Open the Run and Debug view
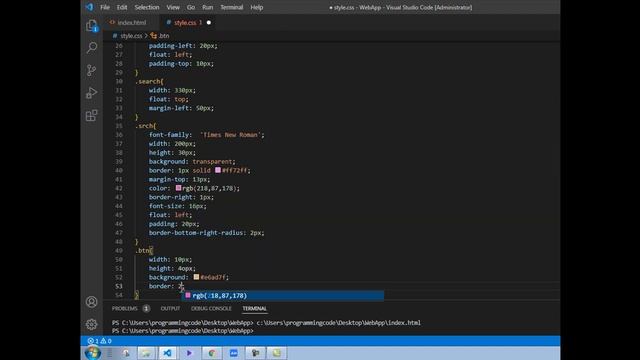The height and width of the screenshot is (360, 640). [91, 93]
